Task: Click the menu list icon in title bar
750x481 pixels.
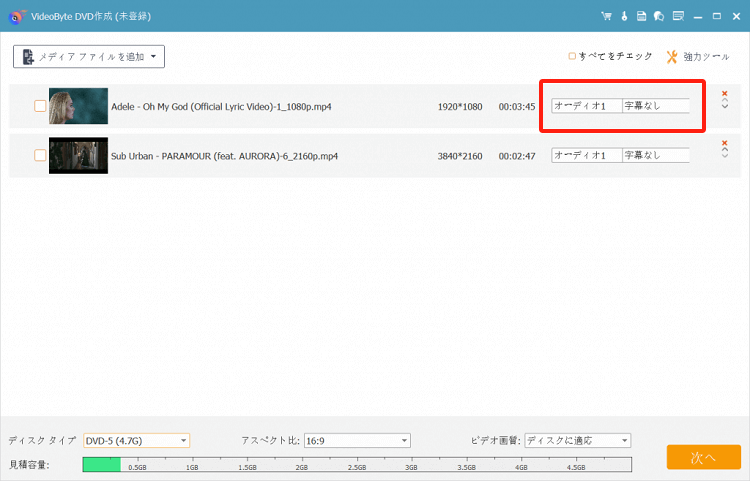Action: point(678,16)
